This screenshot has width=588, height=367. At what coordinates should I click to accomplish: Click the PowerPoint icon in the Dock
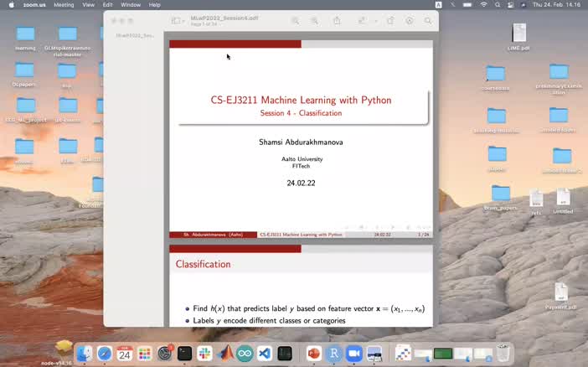(313, 354)
